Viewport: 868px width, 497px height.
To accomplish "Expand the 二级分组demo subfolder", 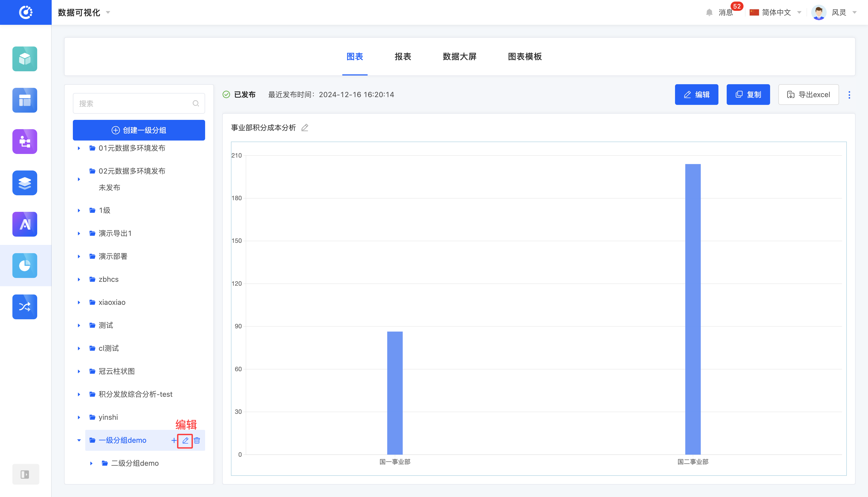I will pos(91,463).
